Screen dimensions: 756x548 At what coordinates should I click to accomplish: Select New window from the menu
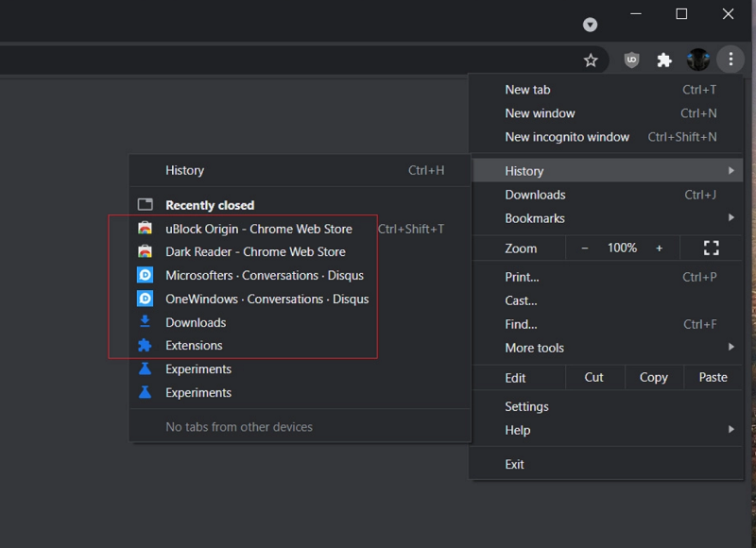click(x=607, y=113)
